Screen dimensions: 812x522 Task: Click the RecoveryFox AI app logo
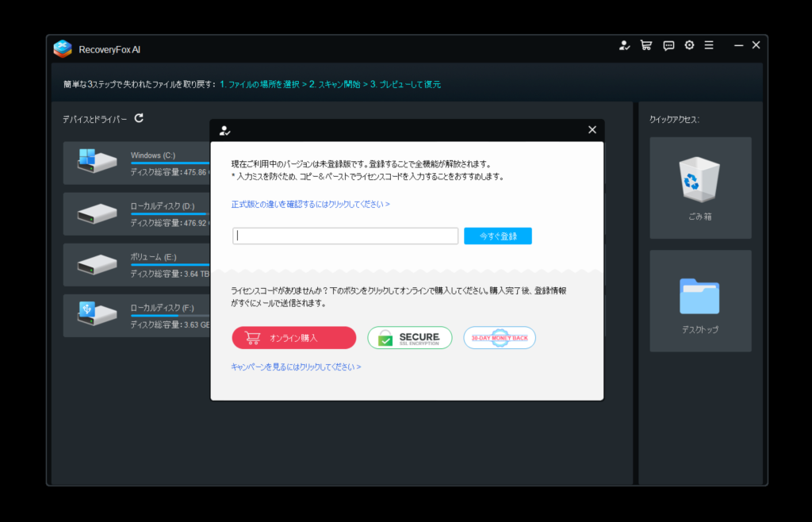pyautogui.click(x=63, y=49)
